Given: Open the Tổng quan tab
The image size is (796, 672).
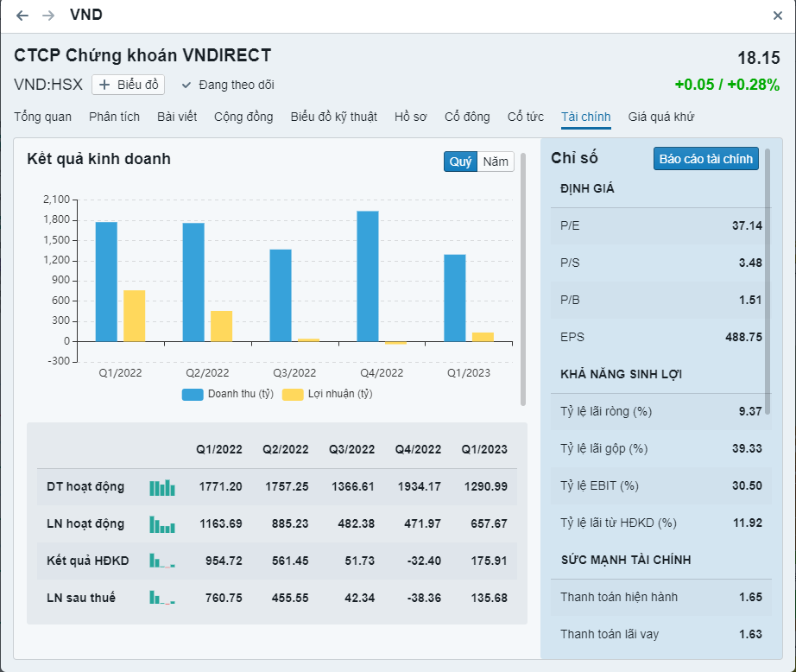Looking at the screenshot, I should click(42, 117).
